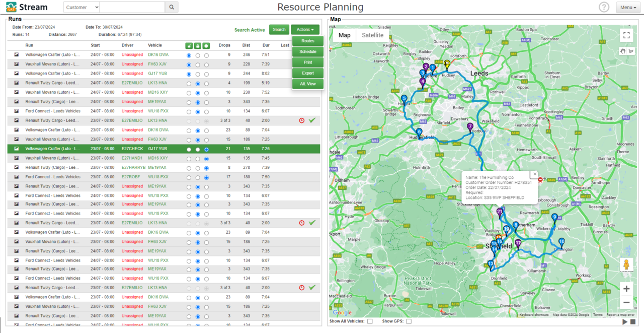Click the magnifying glass search icon
Screen dimensions: 644x333
[172, 7]
